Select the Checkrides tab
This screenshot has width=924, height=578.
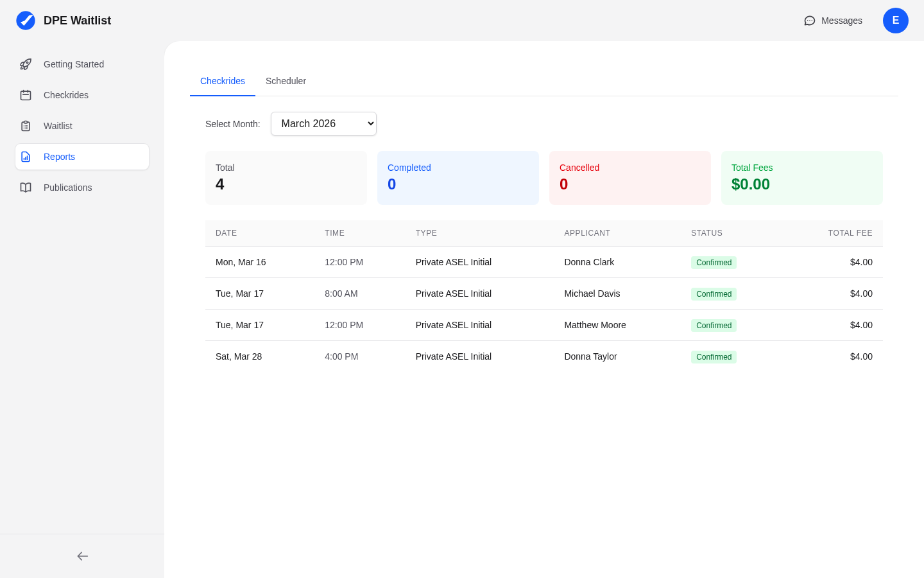222,81
